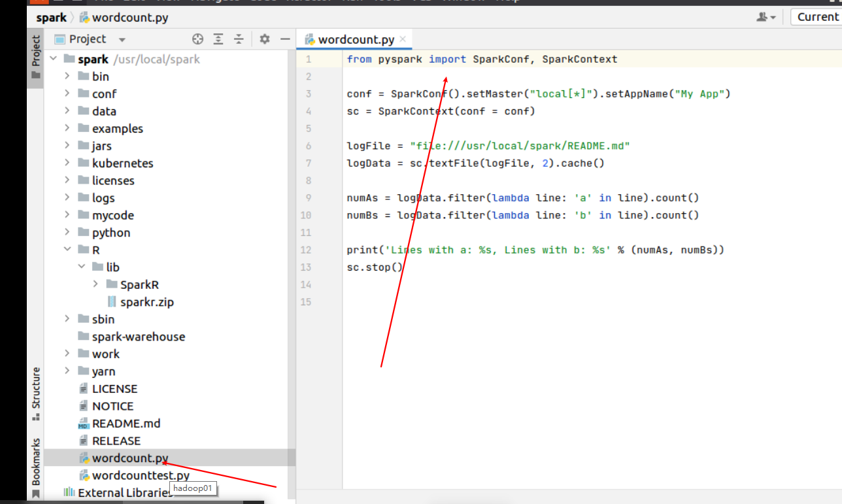Click the user account icon at top right
Screen dimensions: 842x504
[x=766, y=17]
